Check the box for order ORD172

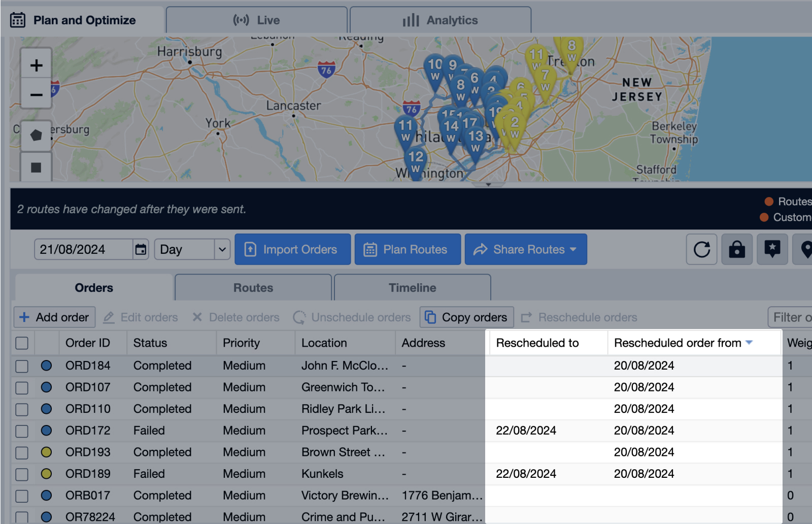click(22, 431)
